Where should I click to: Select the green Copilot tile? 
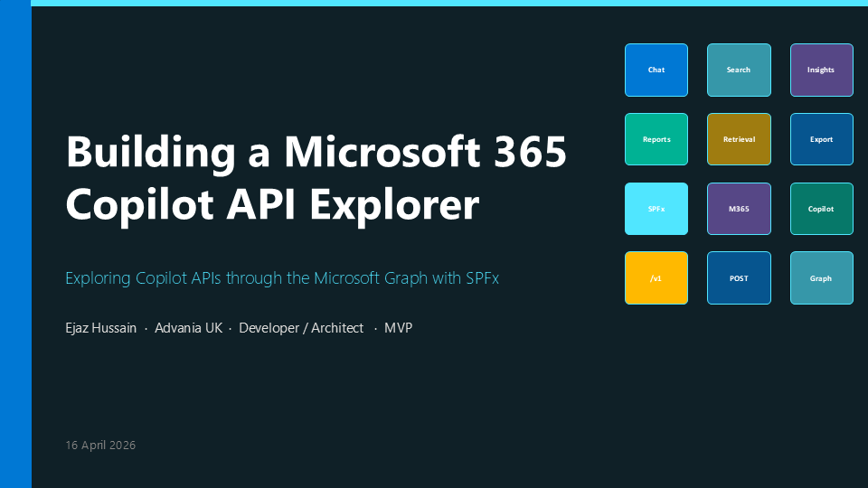coord(822,209)
